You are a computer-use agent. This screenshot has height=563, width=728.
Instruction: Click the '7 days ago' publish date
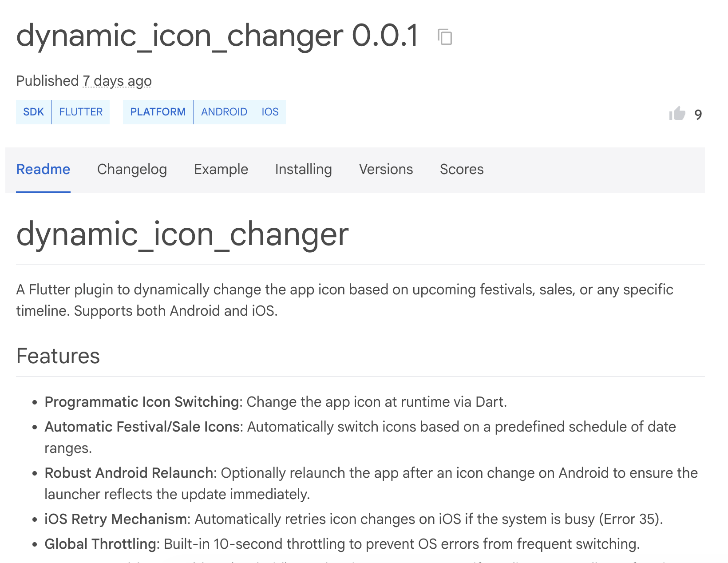tap(117, 81)
